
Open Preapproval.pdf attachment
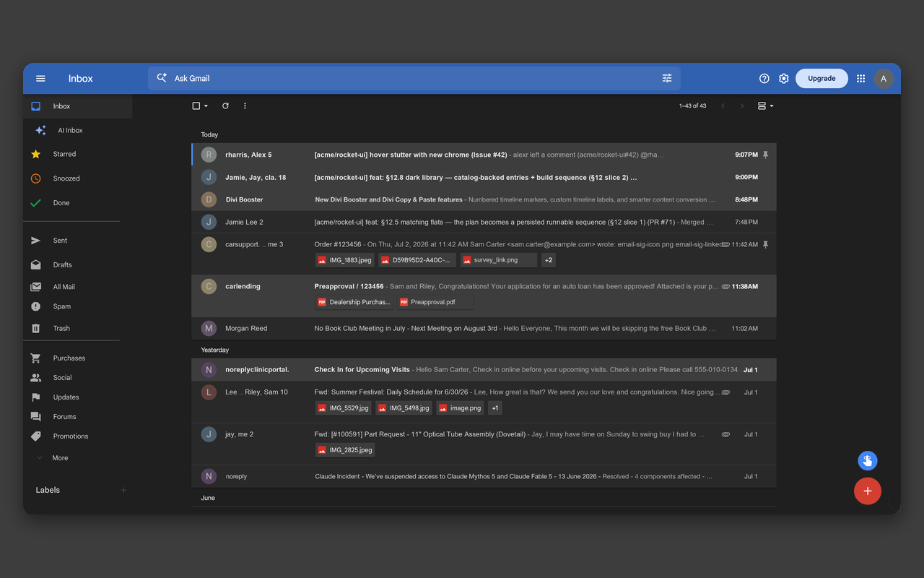tap(435, 302)
